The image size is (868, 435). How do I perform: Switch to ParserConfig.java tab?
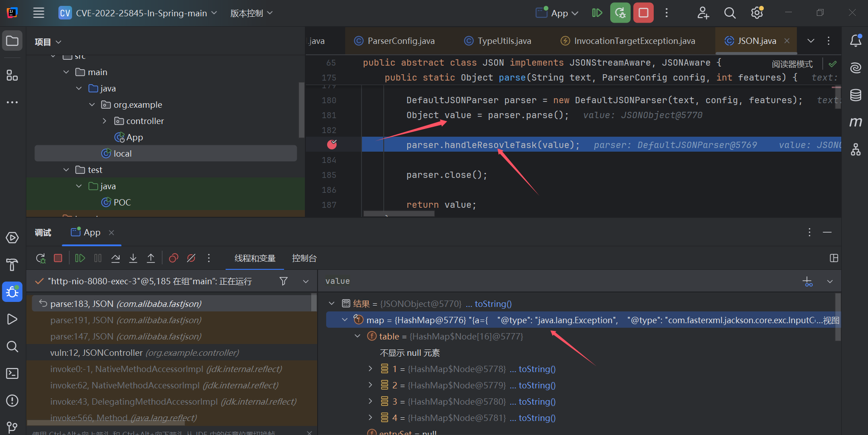[x=395, y=41]
